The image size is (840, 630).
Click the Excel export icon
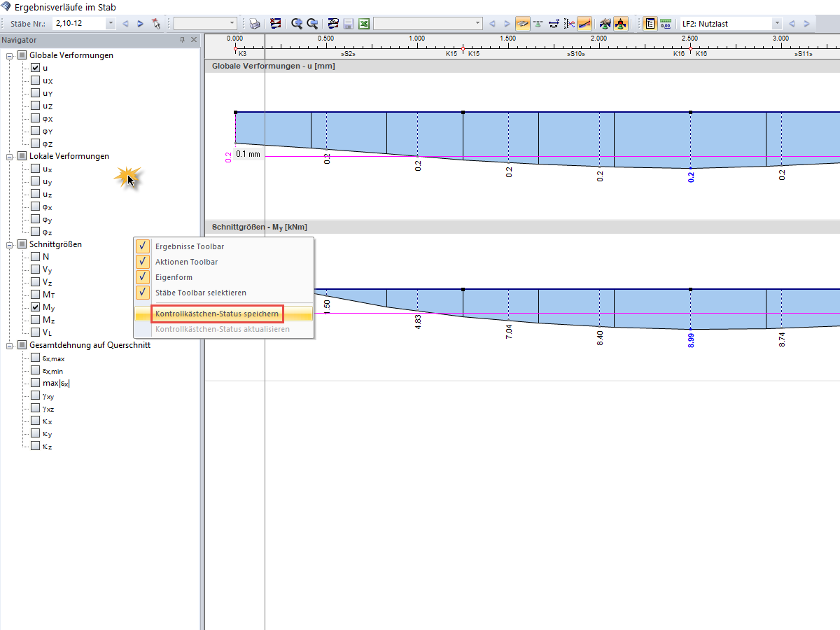[364, 24]
